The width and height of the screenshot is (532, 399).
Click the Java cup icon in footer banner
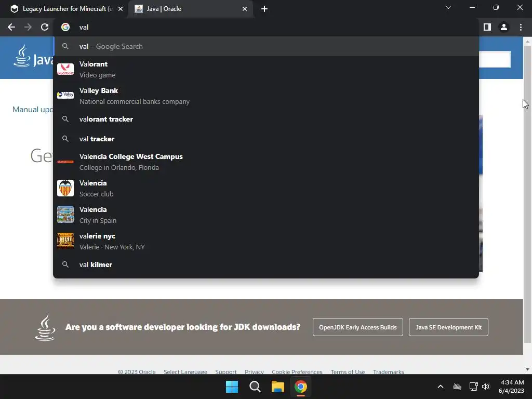[45, 327]
